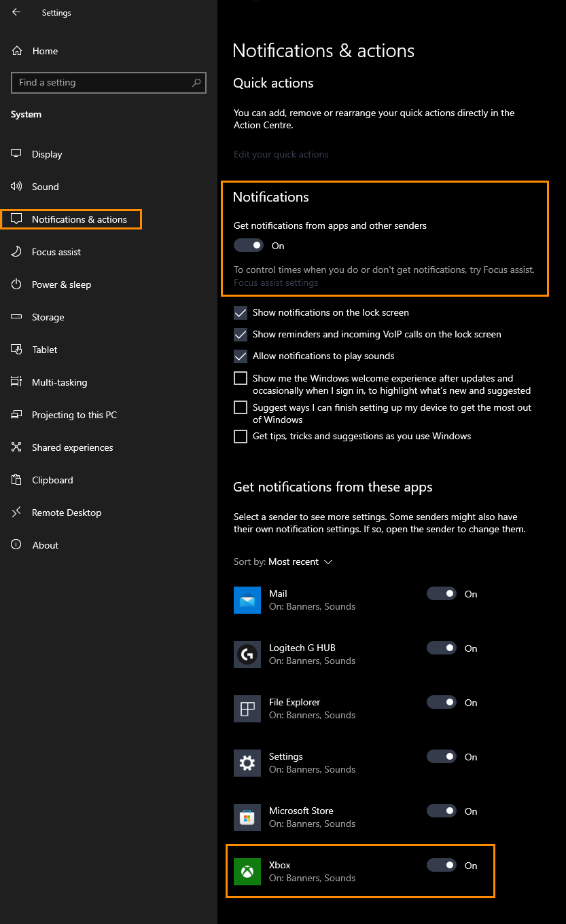
Task: Select File Explorer sender name
Action: [x=294, y=702]
